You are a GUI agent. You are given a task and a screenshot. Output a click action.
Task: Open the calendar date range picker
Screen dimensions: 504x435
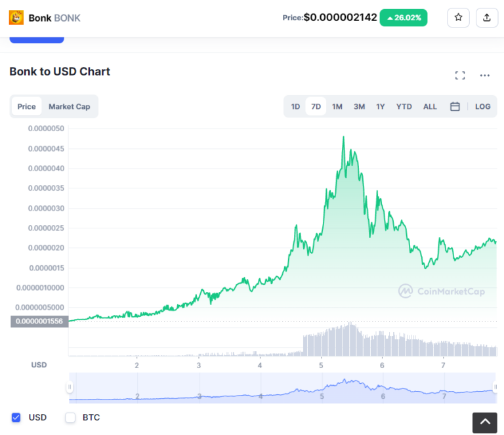[x=455, y=106]
